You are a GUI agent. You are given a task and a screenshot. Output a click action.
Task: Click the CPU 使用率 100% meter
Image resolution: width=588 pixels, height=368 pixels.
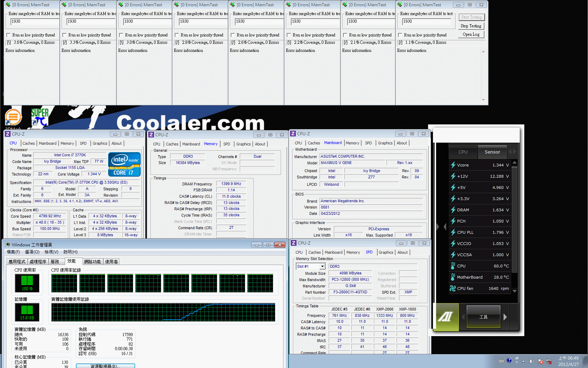tap(27, 283)
